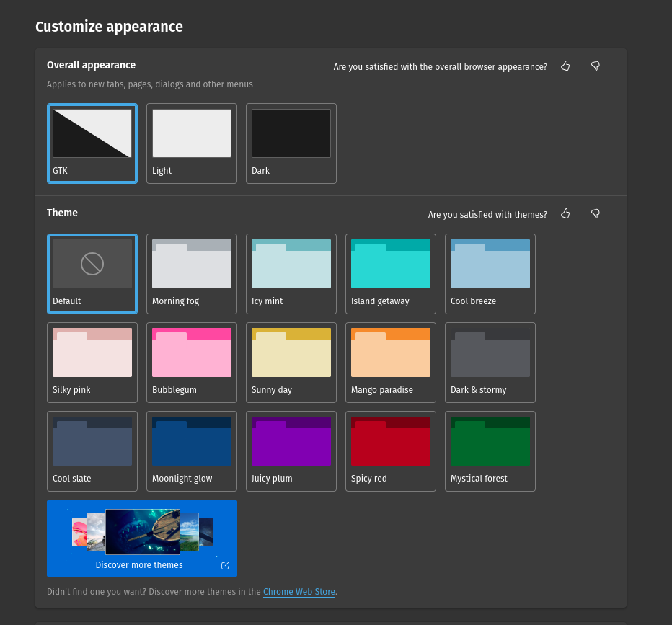Viewport: 672px width, 625px height.
Task: Apply the Icy mint theme
Action: (x=291, y=273)
